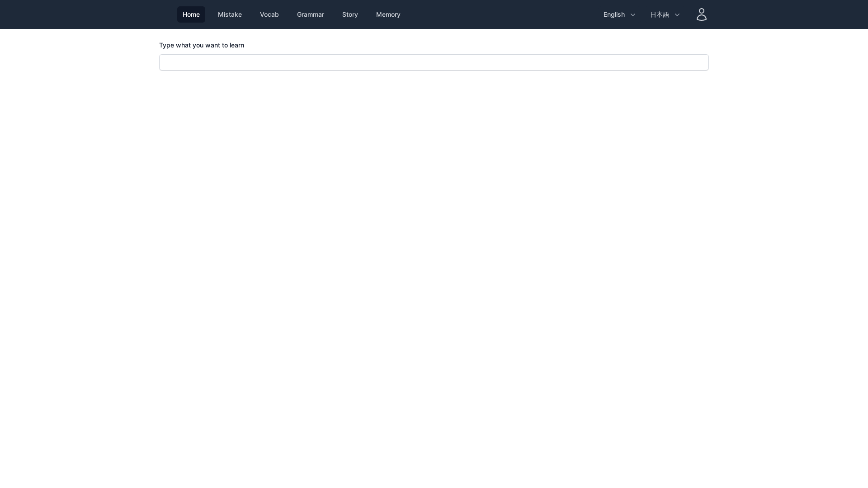The height and width of the screenshot is (488, 868).
Task: Open the Vocab tab
Action: (x=269, y=14)
